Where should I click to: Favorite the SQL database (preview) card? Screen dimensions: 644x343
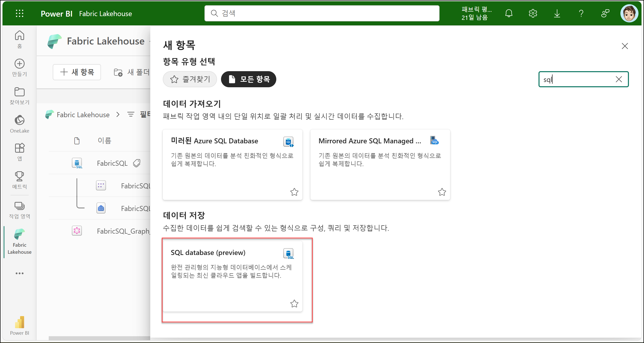pos(294,304)
